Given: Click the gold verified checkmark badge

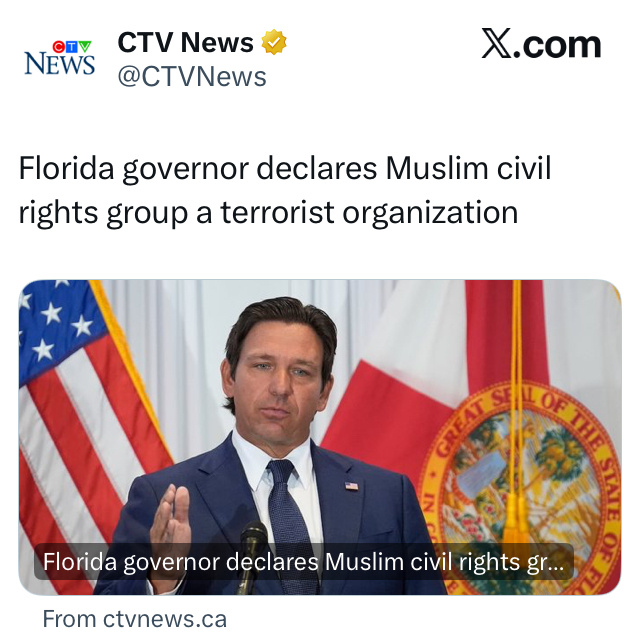Looking at the screenshot, I should coord(274,42).
